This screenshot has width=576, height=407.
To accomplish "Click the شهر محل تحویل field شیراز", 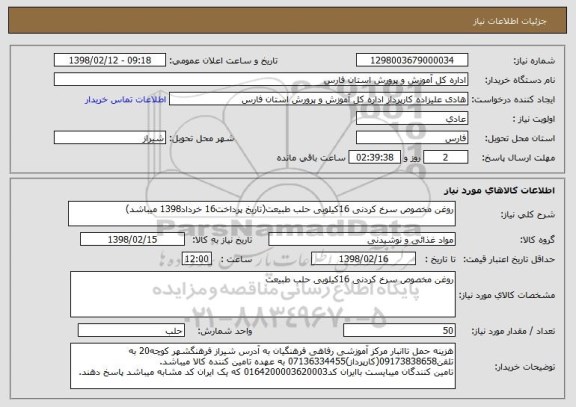I will pyautogui.click(x=110, y=138).
